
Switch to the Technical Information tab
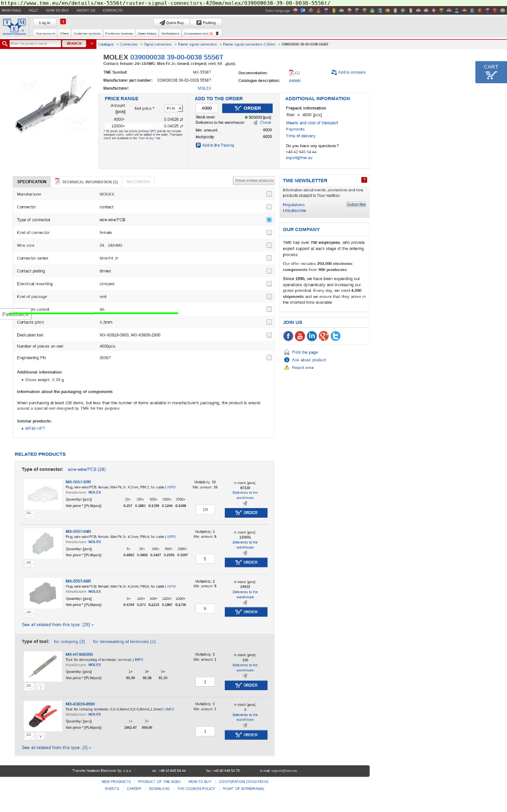[86, 182]
